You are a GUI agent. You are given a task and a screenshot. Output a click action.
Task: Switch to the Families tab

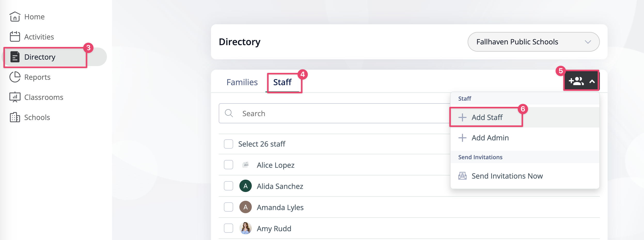[242, 82]
